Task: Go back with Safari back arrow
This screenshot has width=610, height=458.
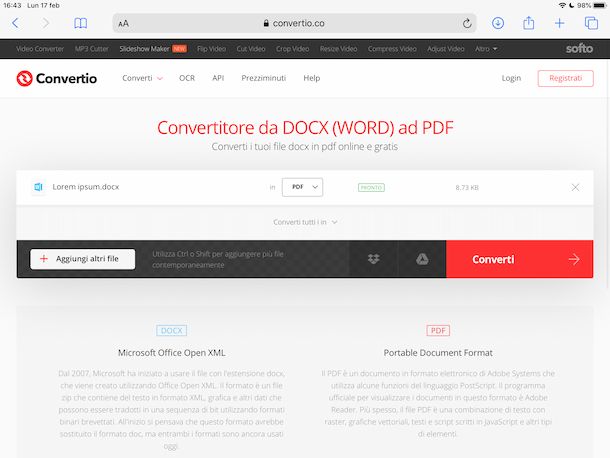Action: click(x=15, y=23)
